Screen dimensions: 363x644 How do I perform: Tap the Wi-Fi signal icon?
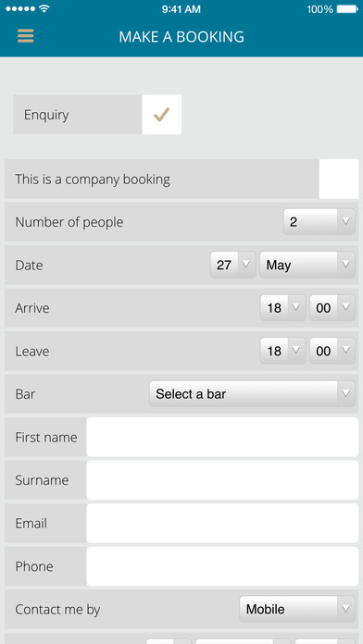(x=44, y=8)
